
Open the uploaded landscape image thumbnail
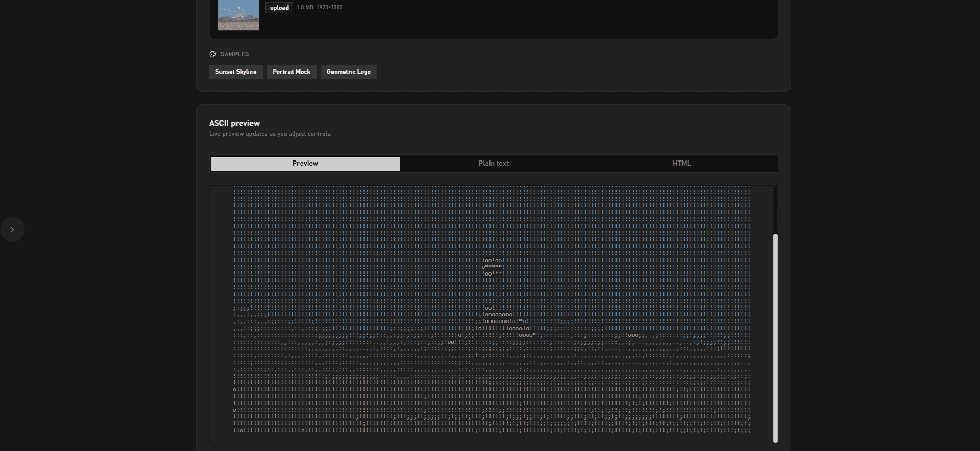(239, 15)
